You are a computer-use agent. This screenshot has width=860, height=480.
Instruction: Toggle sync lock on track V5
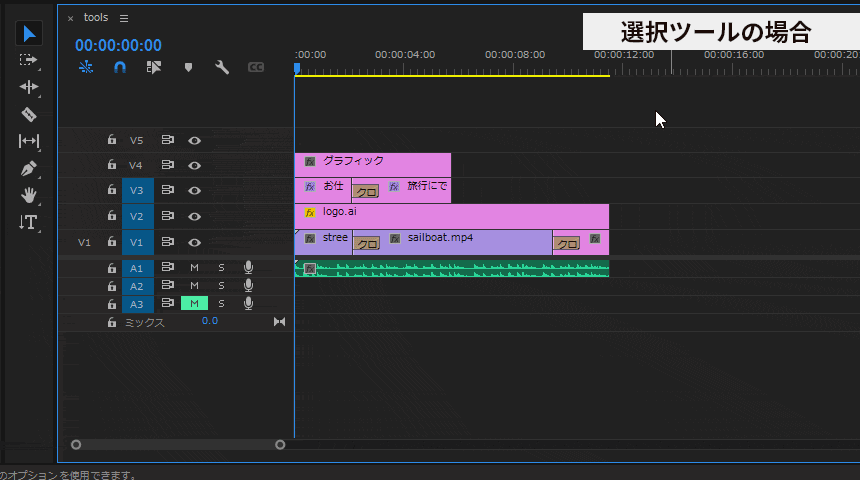167,140
